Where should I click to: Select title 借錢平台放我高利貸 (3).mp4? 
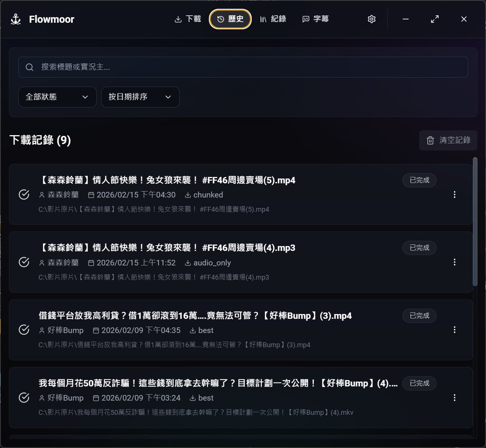coord(195,316)
